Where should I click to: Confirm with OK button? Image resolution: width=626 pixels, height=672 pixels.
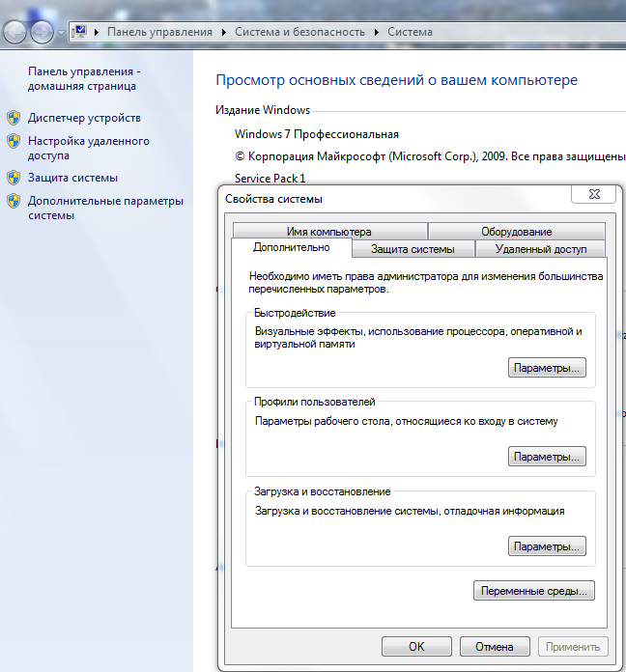[416, 646]
